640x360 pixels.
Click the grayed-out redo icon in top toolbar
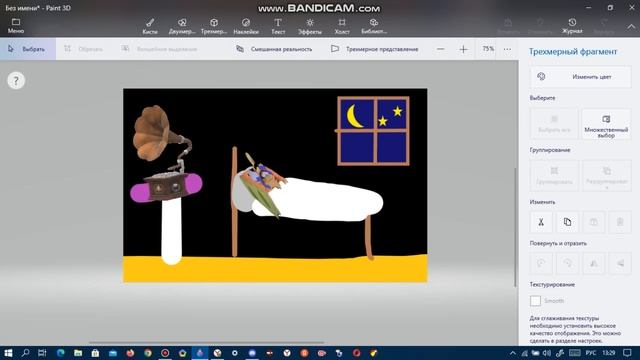[604, 26]
